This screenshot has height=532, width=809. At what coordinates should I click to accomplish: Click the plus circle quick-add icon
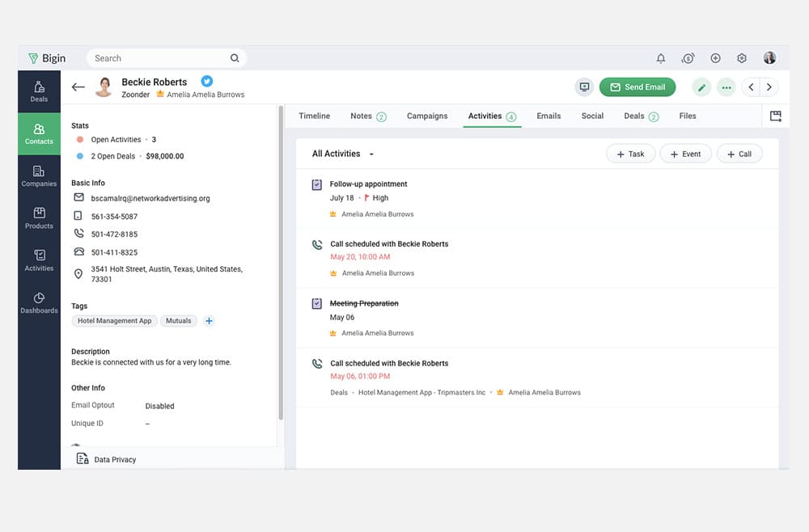(715, 58)
